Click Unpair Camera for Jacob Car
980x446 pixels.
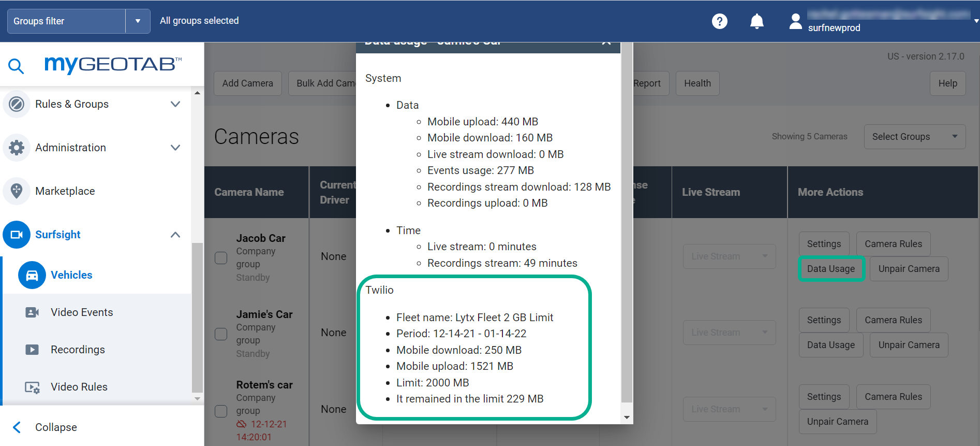(909, 269)
